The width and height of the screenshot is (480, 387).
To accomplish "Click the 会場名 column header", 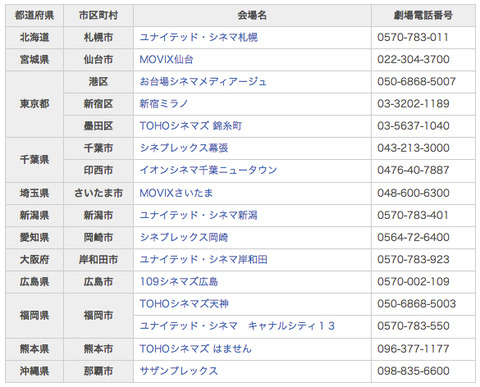I will point(252,15).
